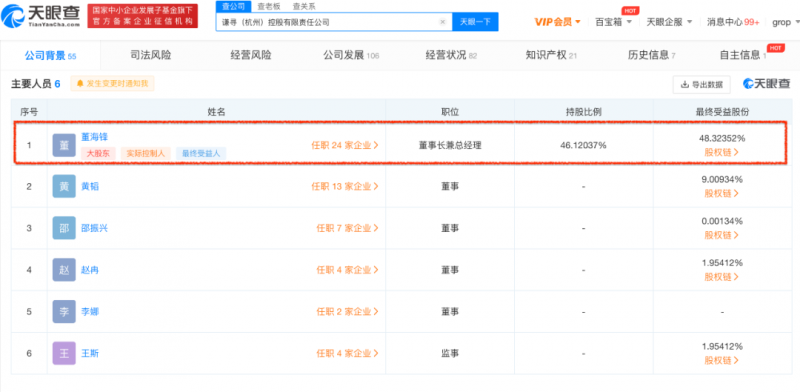Open 赵冉 profile name link
This screenshot has height=392, width=800.
point(90,270)
